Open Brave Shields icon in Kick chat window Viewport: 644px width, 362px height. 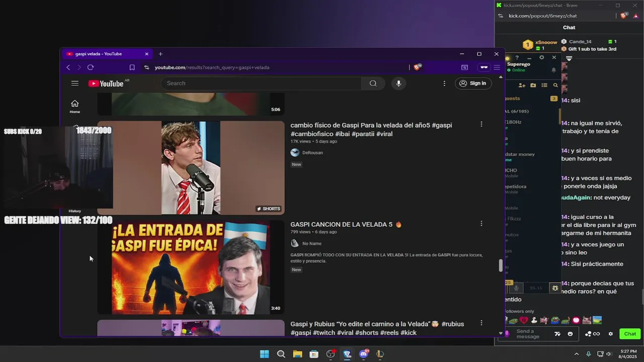coord(624,16)
